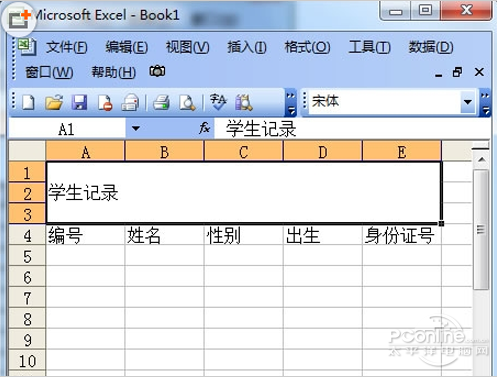Screen dimensions: 497x377
Task: Select the 出生 cell
Action: pyautogui.click(x=323, y=235)
